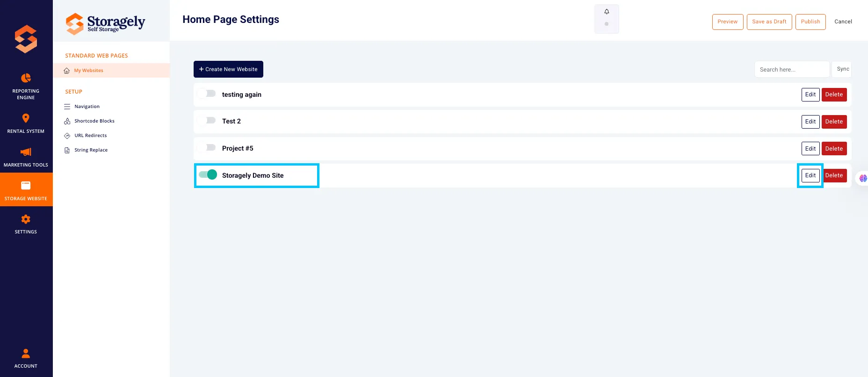868x377 pixels.
Task: Click the Publish button
Action: click(x=810, y=22)
